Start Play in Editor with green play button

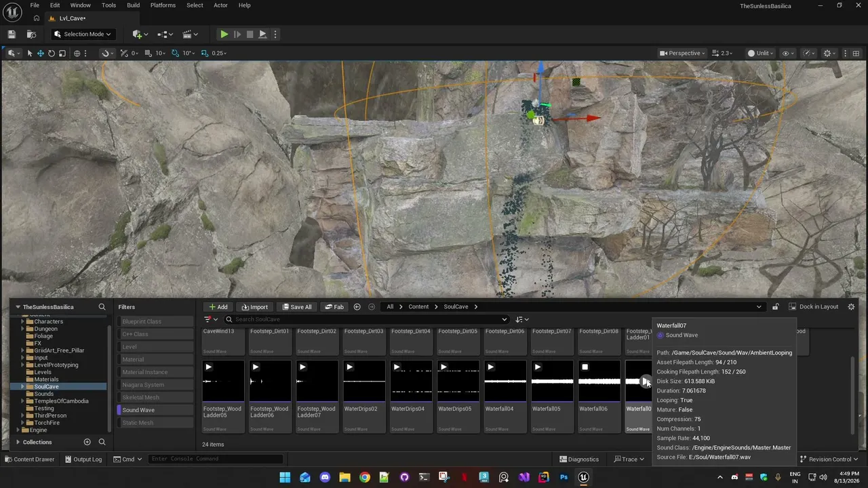pyautogui.click(x=224, y=34)
